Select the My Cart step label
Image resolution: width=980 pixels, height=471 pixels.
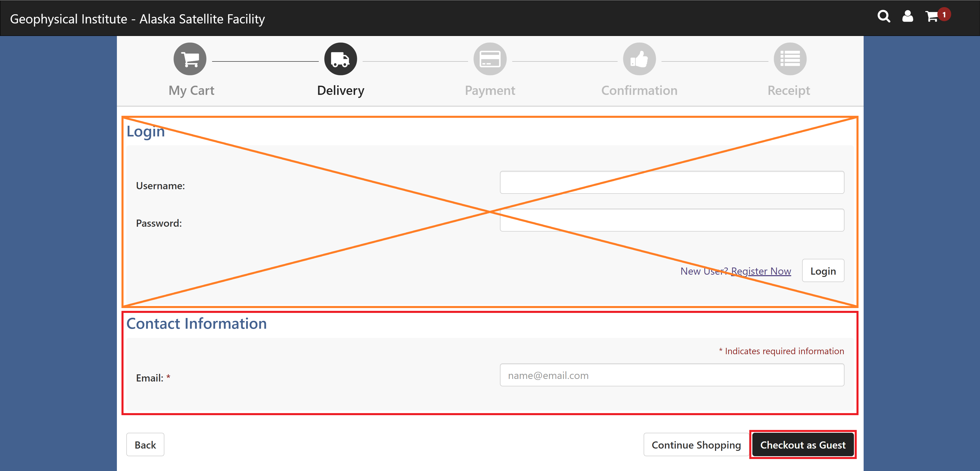coord(191,91)
